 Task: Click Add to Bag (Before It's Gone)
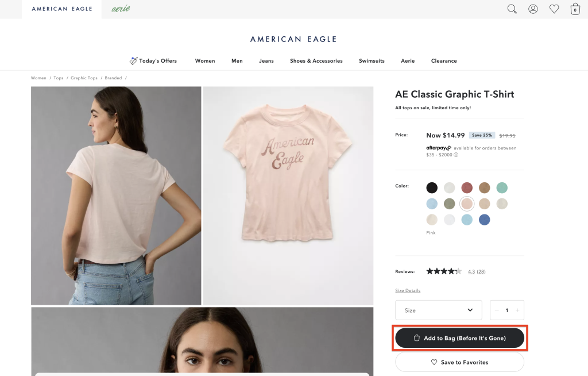(x=459, y=338)
